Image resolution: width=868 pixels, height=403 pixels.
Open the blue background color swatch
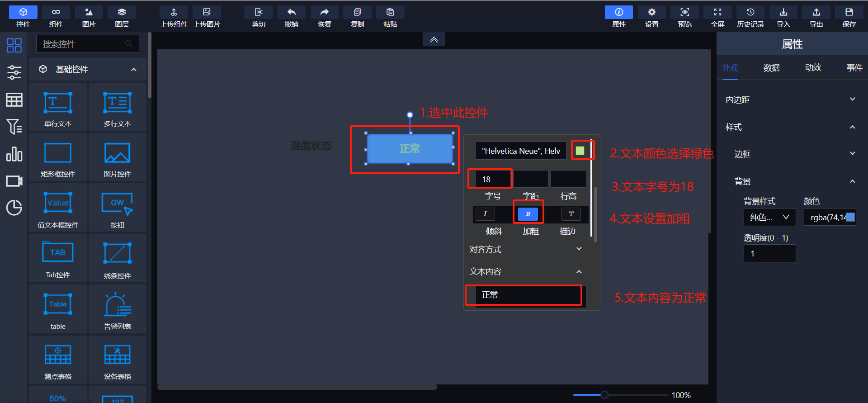850,217
